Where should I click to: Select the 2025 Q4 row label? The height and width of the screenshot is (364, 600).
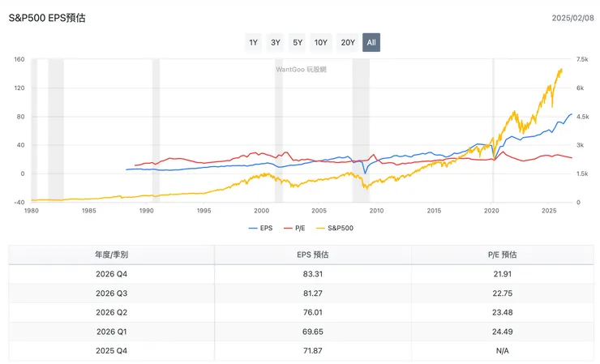111,350
